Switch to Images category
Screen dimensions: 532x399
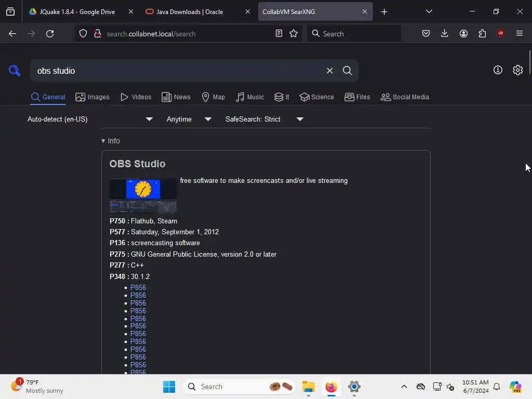click(x=92, y=97)
